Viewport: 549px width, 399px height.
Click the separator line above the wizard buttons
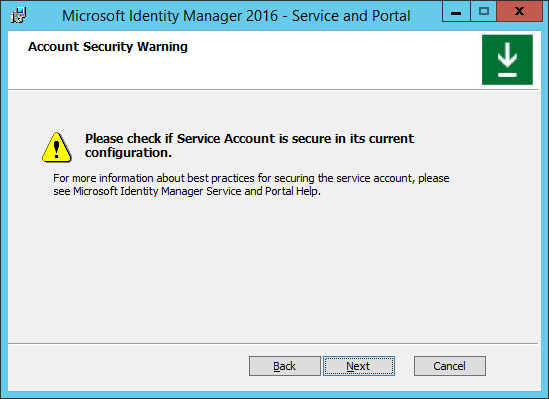273,343
